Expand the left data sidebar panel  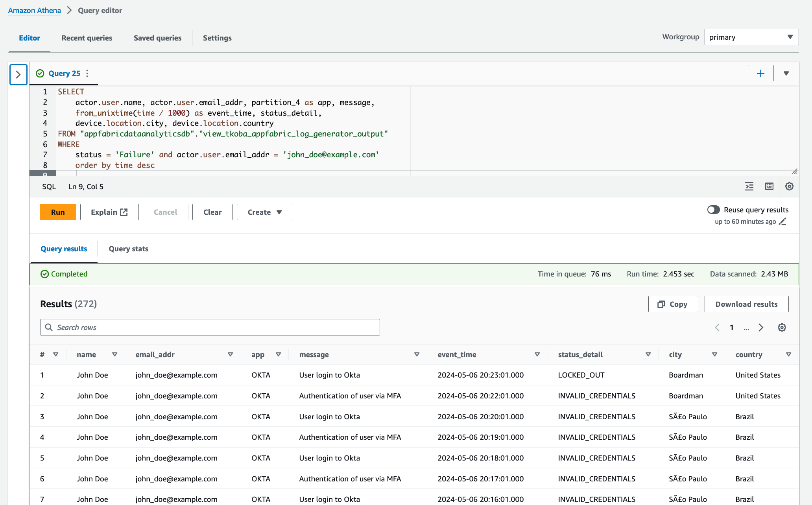tap(18, 74)
